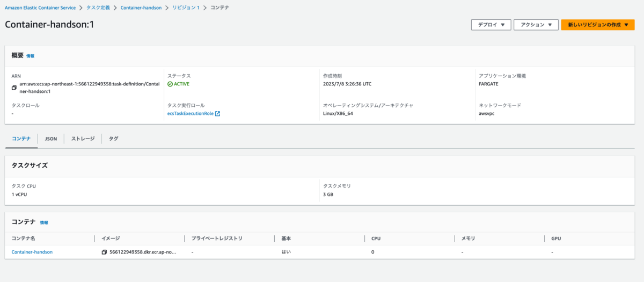
Task: Click the ACTIVE status indicator
Action: click(178, 84)
